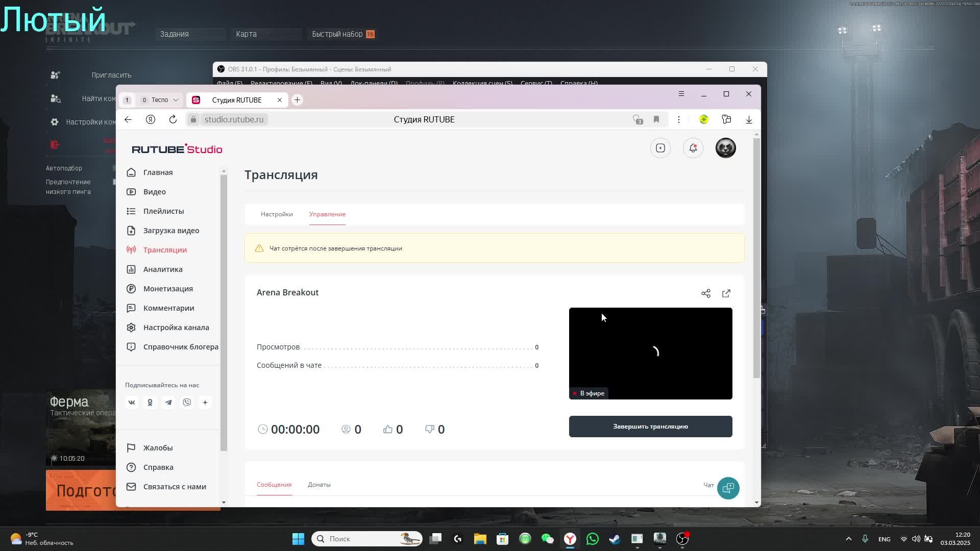980x551 pixels.
Task: Open the VK social link icon
Action: [x=132, y=403]
